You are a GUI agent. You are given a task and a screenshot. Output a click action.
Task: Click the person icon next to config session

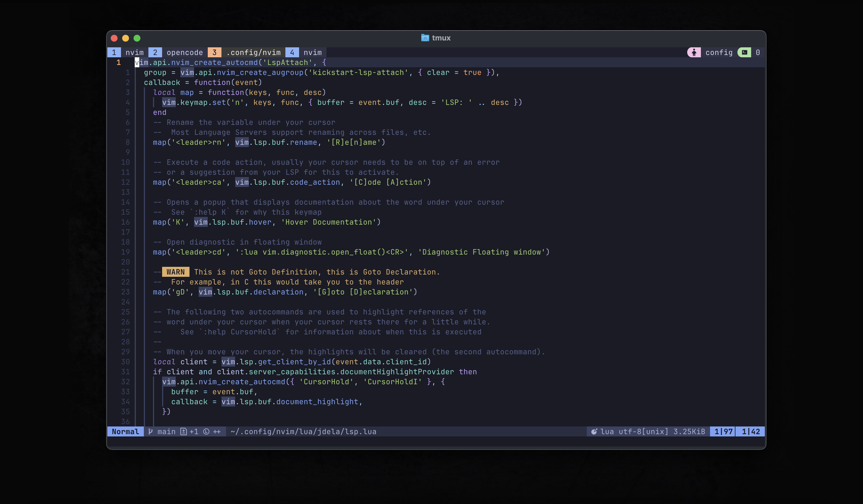coord(694,52)
